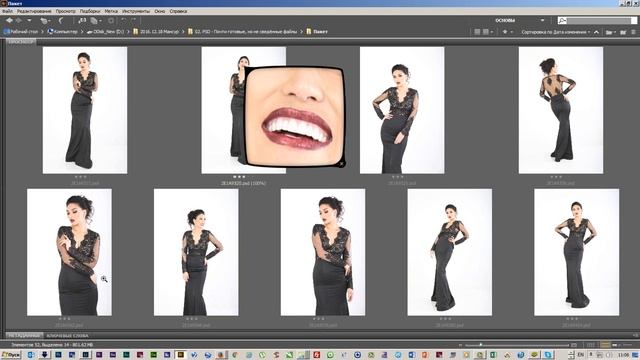Image resolution: width=640 pixels, height=360 pixels.
Task: Switch to list view mode button
Action: 627,345
